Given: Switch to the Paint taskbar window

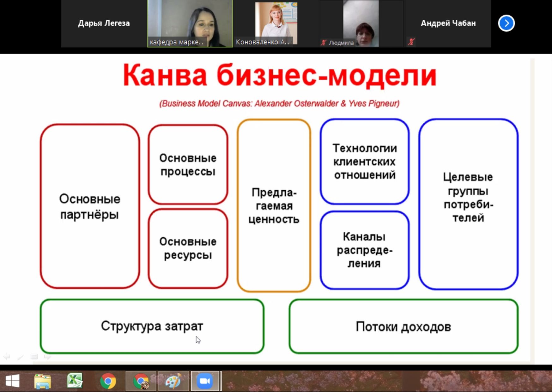Looking at the screenshot, I should pos(173,381).
